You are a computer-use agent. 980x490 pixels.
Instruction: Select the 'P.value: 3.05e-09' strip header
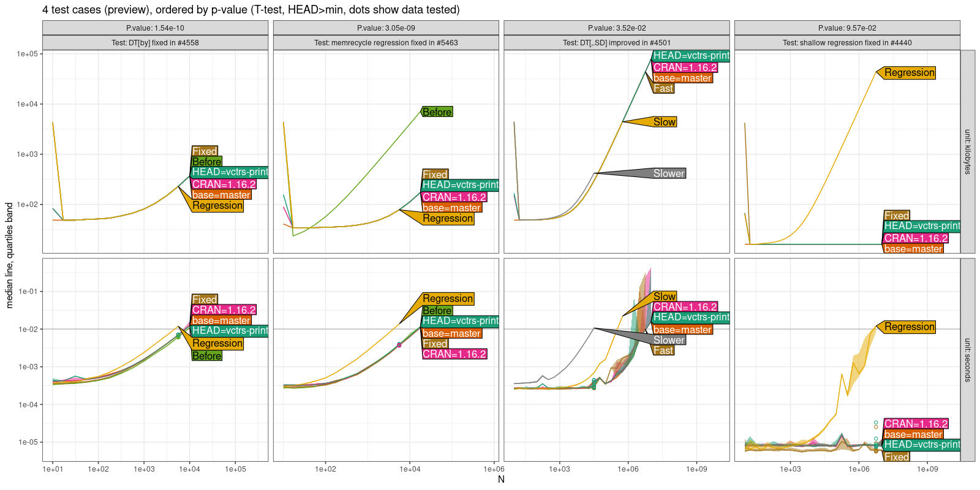[386, 28]
